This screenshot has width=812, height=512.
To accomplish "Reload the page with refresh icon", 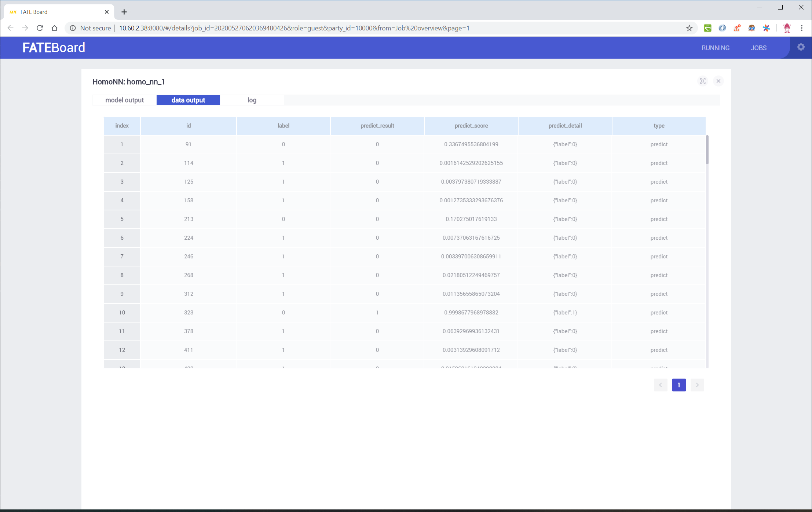I will click(40, 28).
